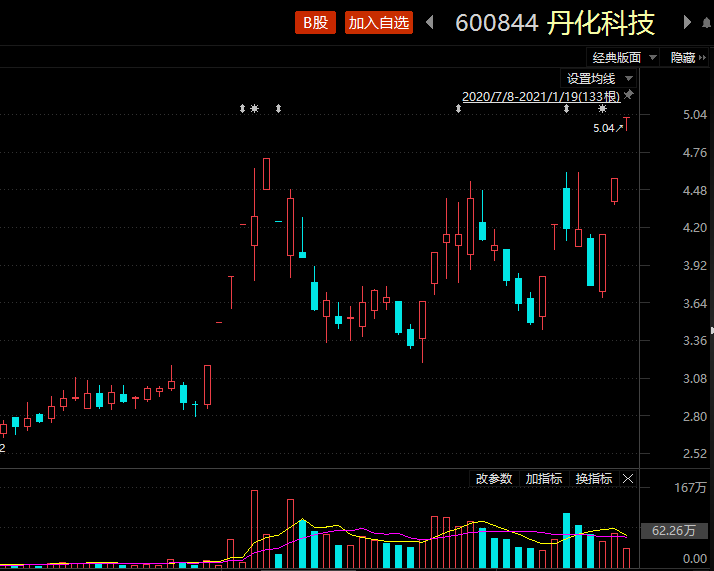Click 加指标 to add an indicator
Viewport: 714px width, 571px height.
tap(544, 479)
